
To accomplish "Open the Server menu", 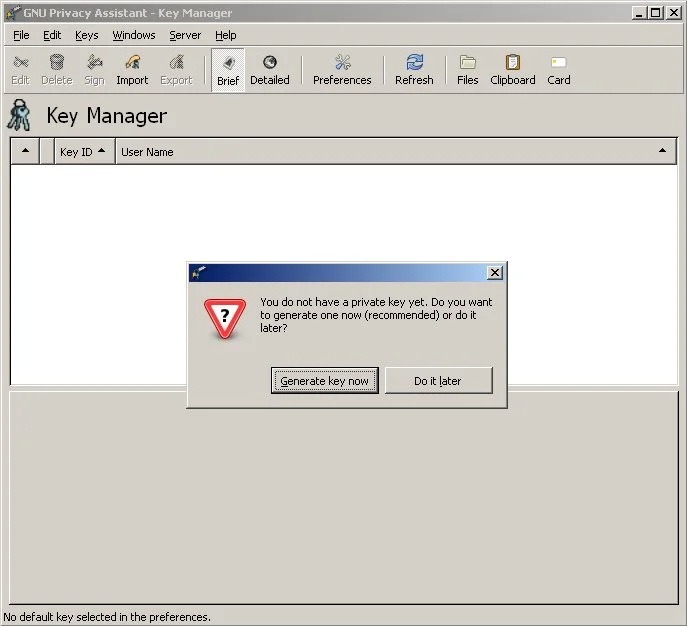I will click(x=185, y=35).
